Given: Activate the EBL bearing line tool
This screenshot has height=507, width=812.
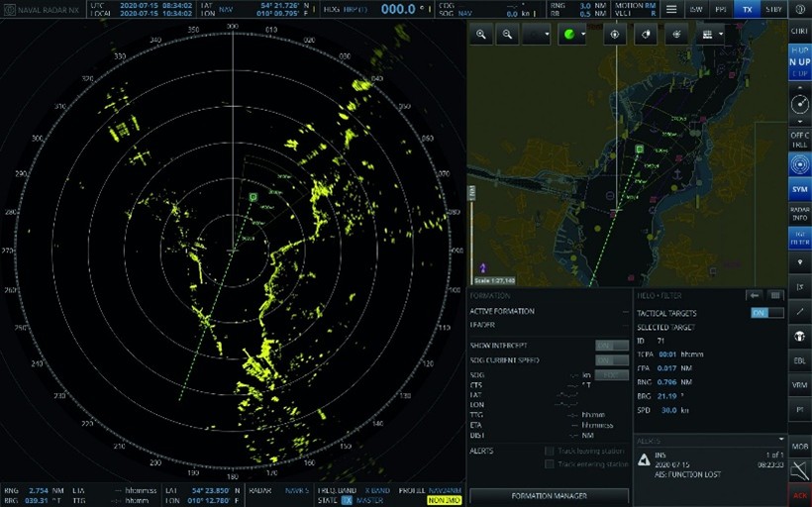Looking at the screenshot, I should (x=799, y=360).
